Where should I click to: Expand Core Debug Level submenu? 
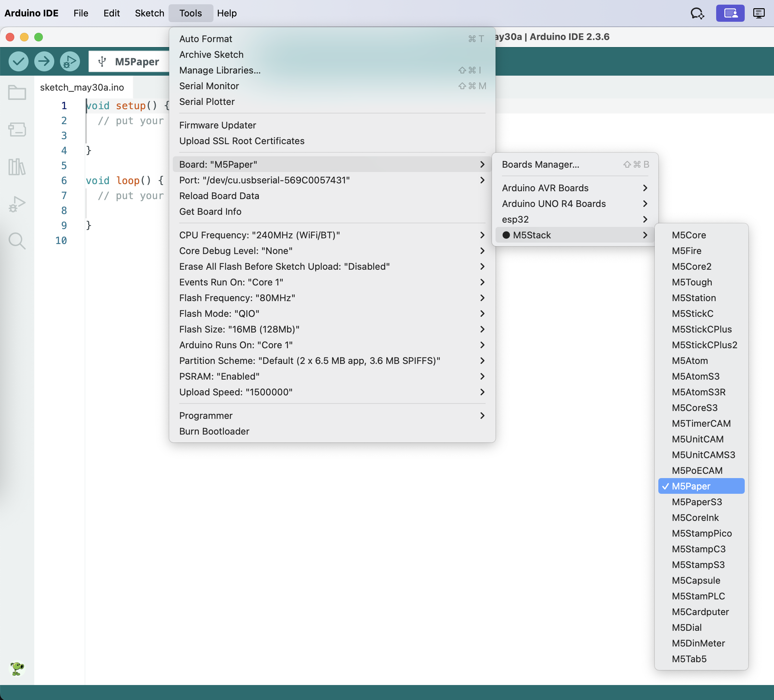point(332,250)
